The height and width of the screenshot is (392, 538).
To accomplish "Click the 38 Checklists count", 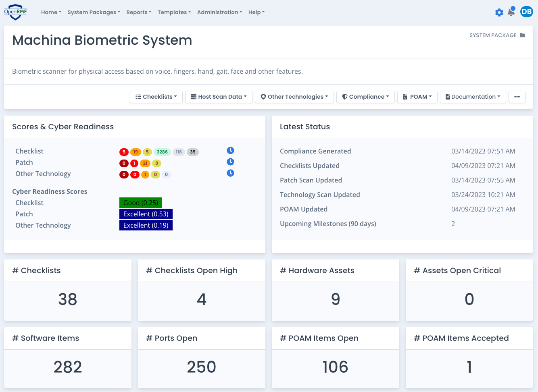I will [x=68, y=299].
